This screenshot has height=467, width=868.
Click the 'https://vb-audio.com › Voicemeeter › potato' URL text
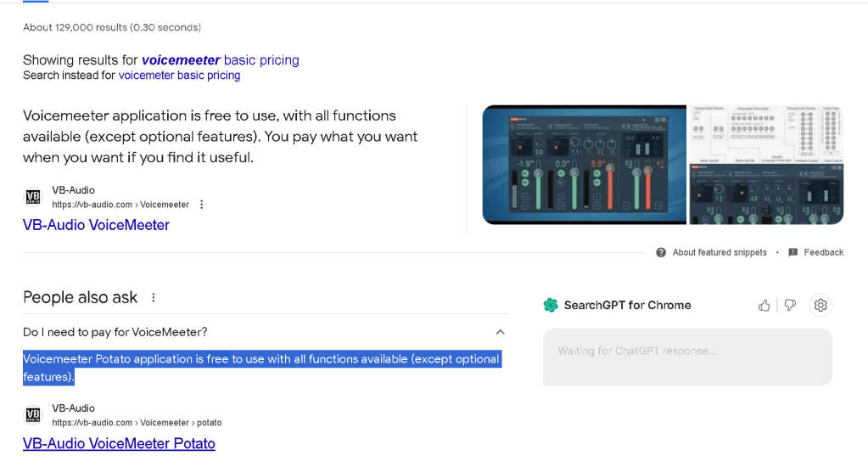[x=137, y=423]
